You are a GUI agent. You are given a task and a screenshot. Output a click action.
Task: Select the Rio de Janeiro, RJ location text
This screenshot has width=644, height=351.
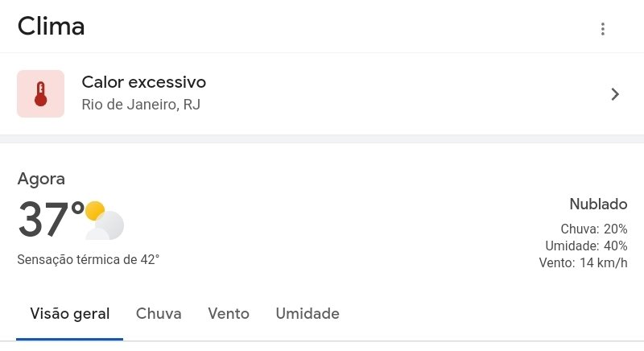(x=141, y=105)
